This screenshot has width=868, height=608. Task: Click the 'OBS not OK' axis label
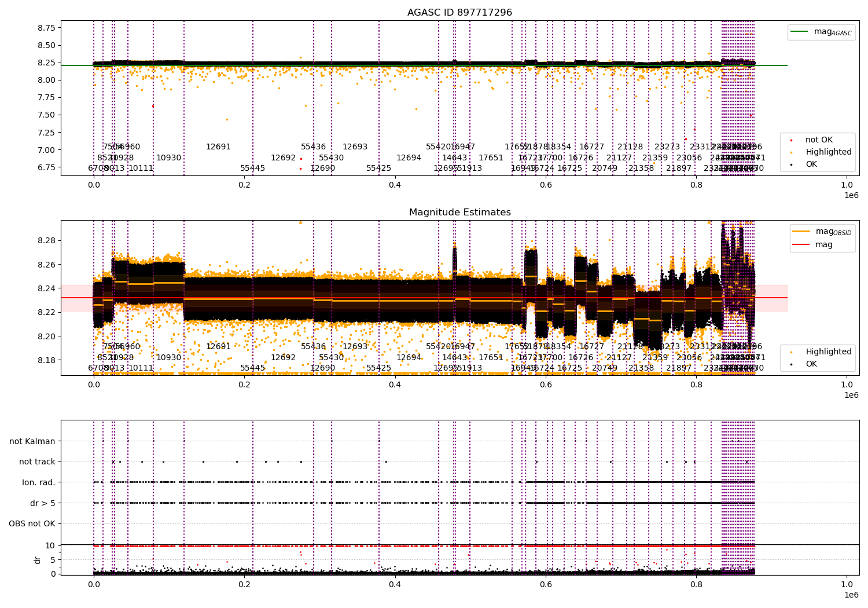tap(32, 524)
